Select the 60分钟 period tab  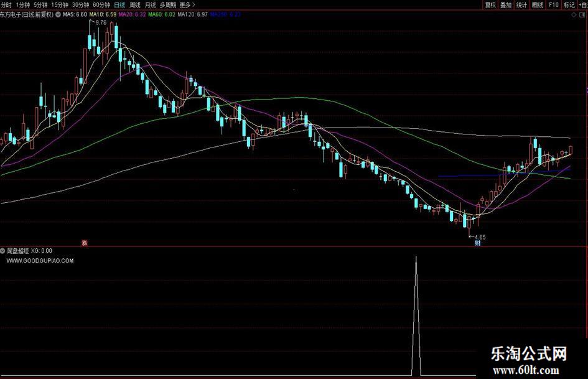[101, 5]
